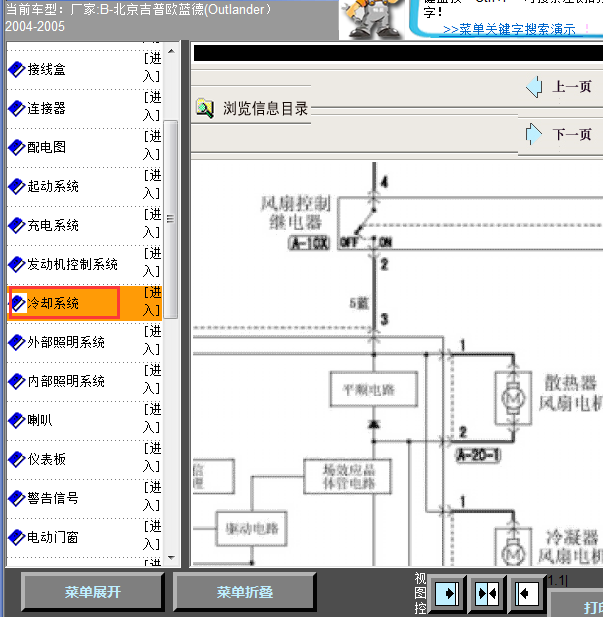Viewport: 603px width, 617px height.
Task: Select 连接器 in the menu list
Action: tap(46, 109)
